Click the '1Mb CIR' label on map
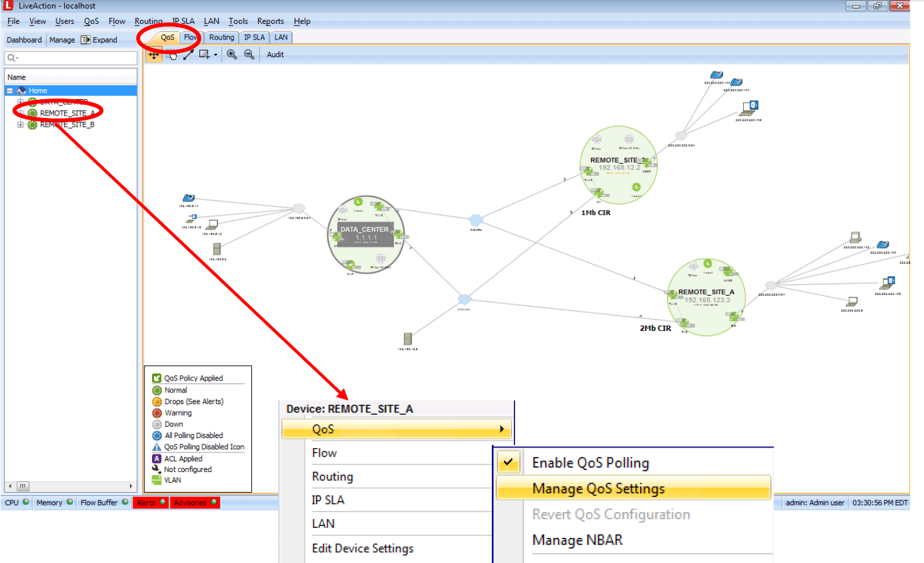The height and width of the screenshot is (563, 924). pyautogui.click(x=595, y=213)
